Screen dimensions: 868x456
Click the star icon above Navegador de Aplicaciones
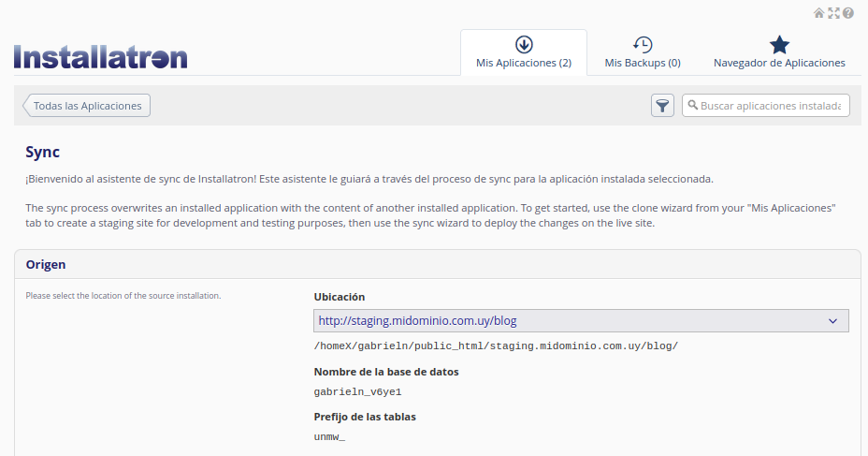point(779,45)
